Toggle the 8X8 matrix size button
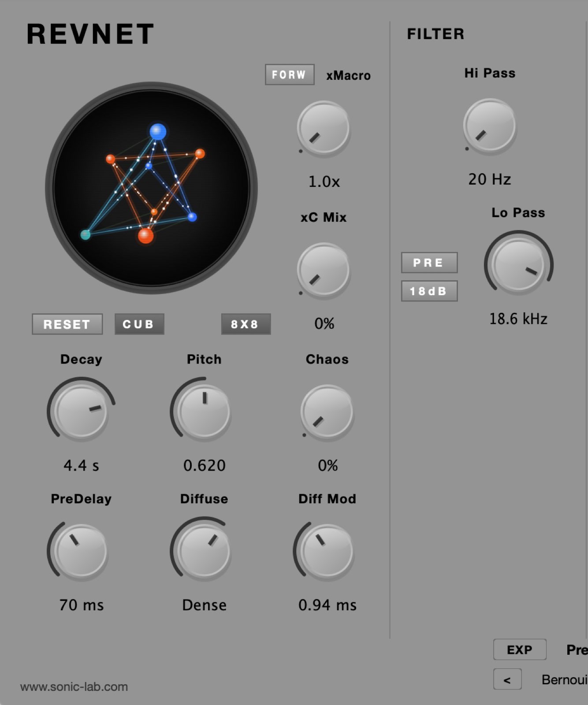Screen dimensions: 588x705 point(246,324)
